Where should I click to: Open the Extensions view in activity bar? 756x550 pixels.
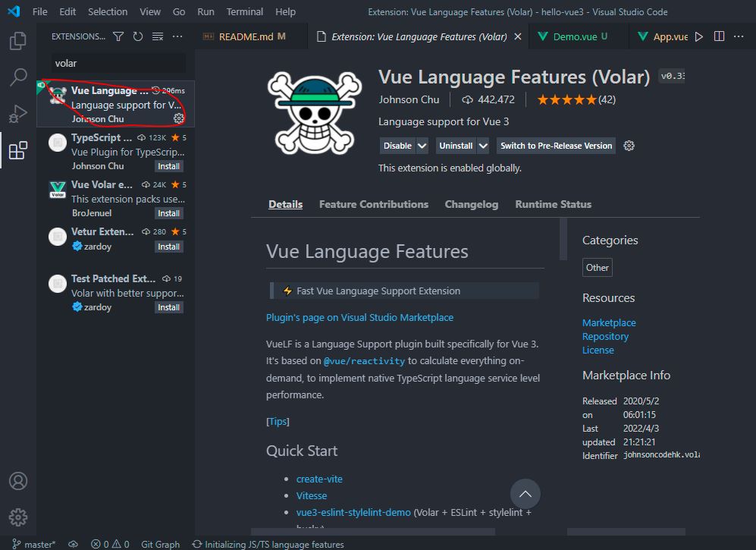(18, 150)
